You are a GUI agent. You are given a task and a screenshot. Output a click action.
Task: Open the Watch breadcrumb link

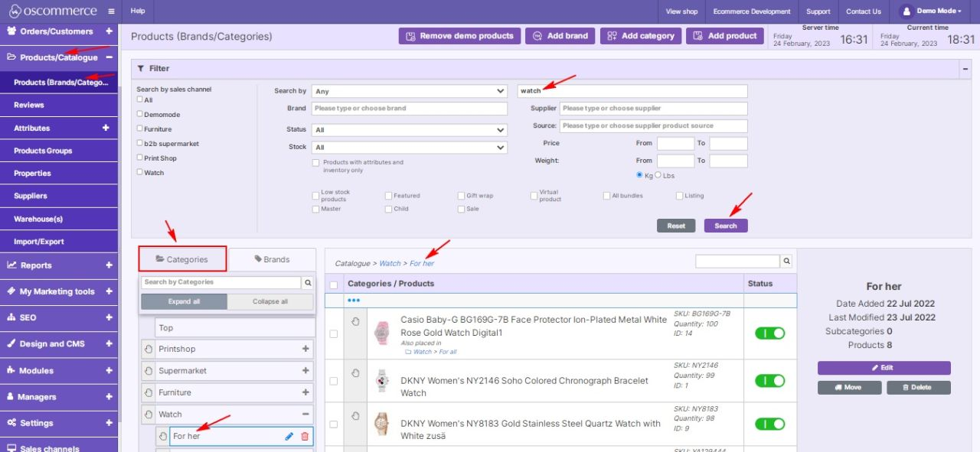[x=390, y=263]
